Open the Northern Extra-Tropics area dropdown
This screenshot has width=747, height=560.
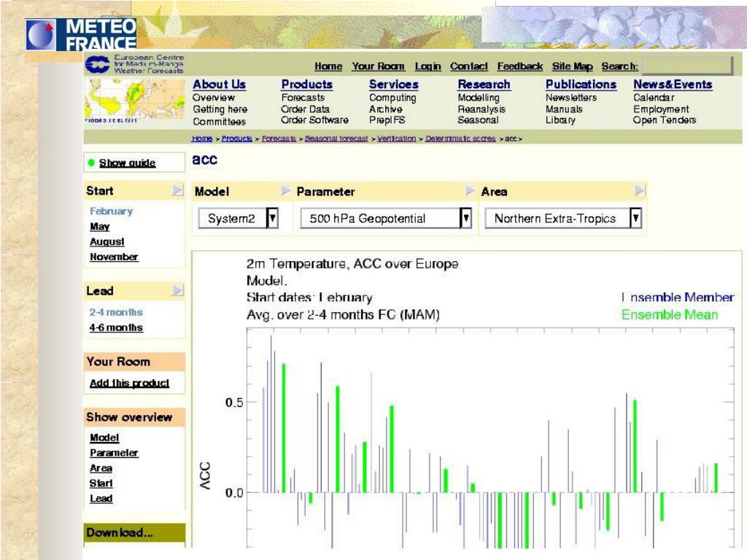(x=563, y=219)
